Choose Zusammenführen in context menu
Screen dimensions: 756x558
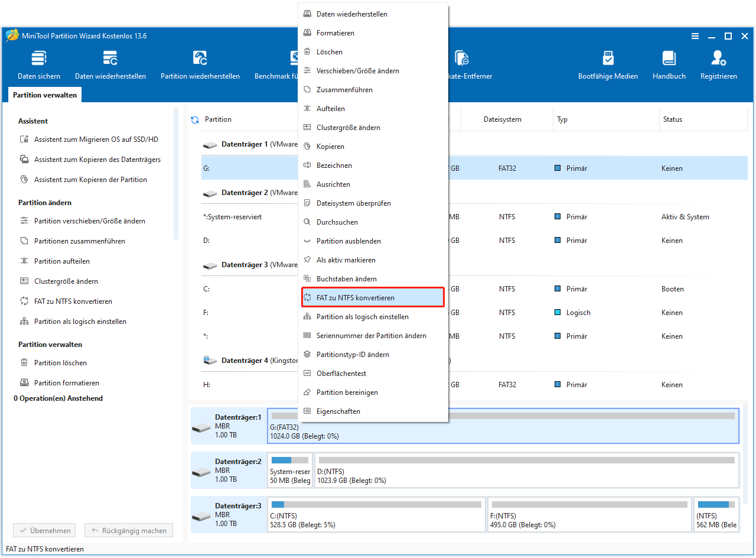(x=373, y=90)
